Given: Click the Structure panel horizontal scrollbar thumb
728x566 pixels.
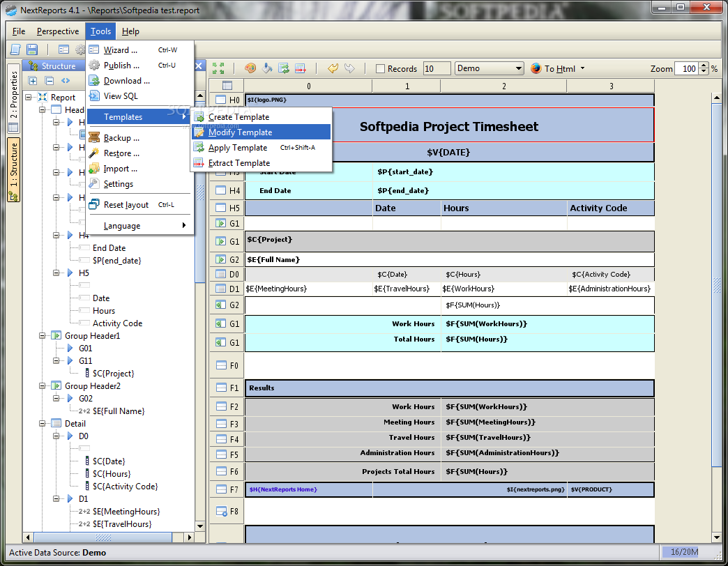Looking at the screenshot, I should point(103,537).
